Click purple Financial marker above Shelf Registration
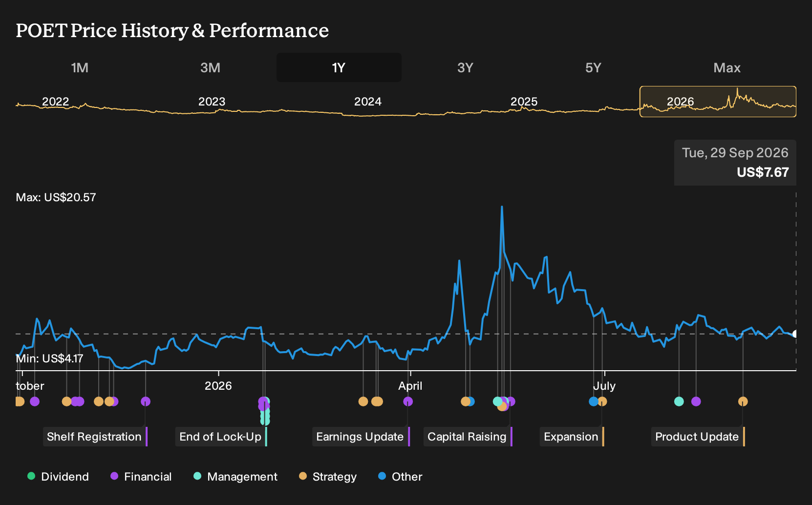This screenshot has width=812, height=505. [146, 401]
